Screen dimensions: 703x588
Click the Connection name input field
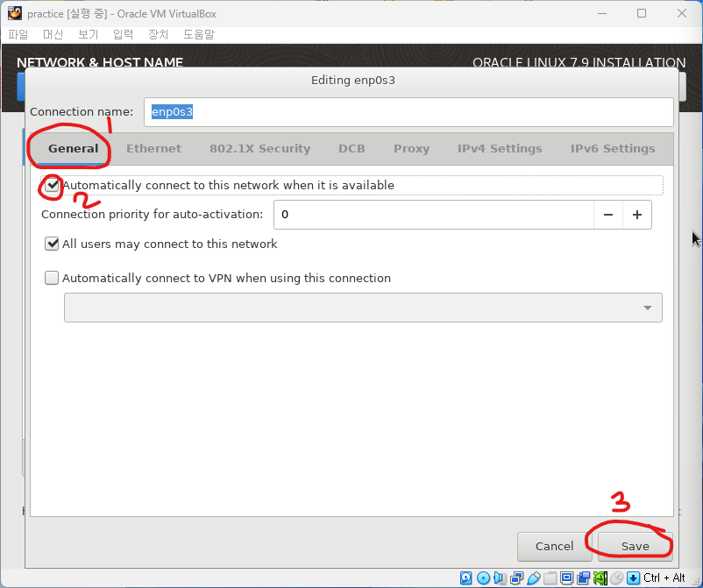pyautogui.click(x=408, y=112)
